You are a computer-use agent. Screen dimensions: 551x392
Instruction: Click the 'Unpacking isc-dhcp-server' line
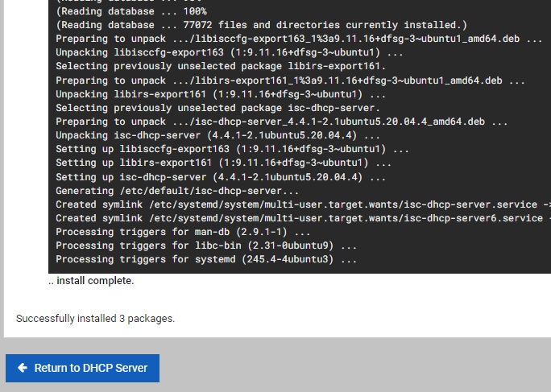point(217,135)
